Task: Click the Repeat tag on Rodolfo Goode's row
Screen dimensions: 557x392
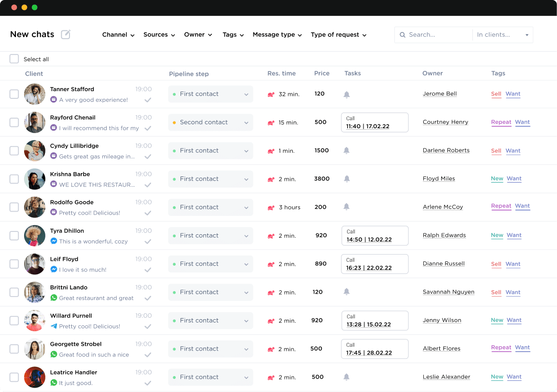Action: click(501, 206)
